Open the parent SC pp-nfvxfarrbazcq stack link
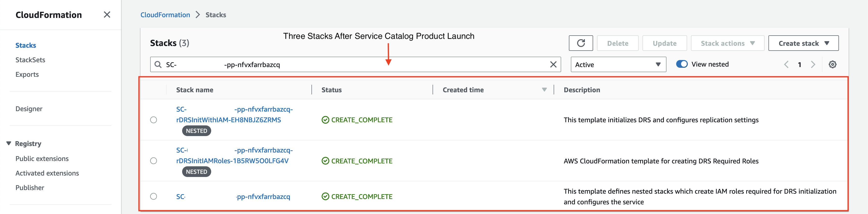 point(233,197)
